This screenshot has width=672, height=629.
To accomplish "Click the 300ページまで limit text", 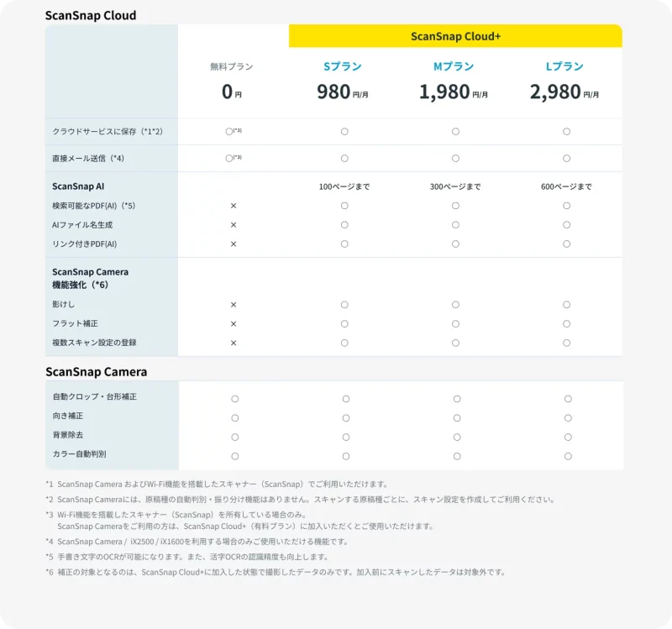I will click(x=455, y=186).
